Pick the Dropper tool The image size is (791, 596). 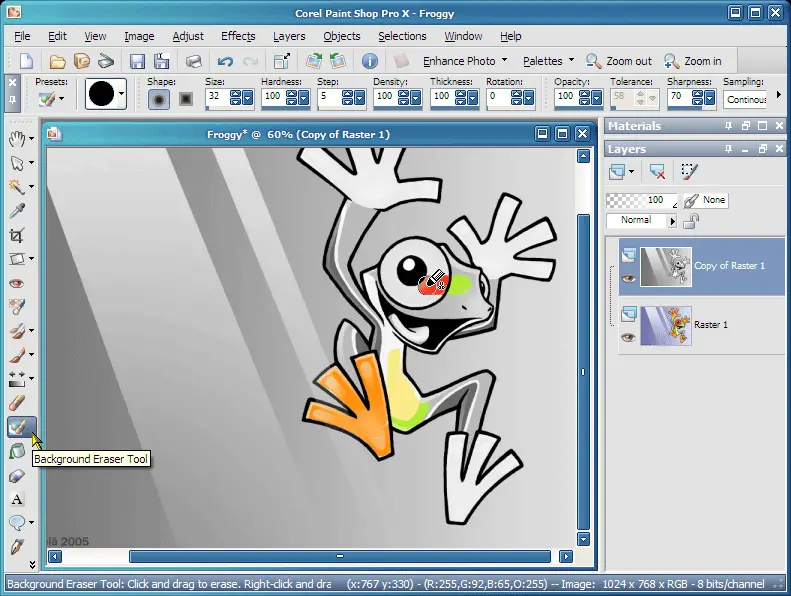(17, 211)
